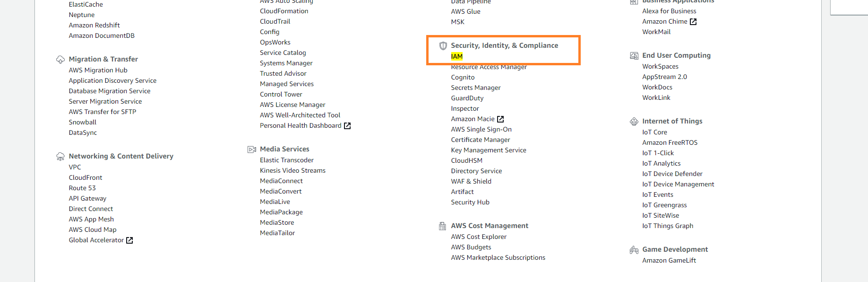Click the Media Services video icon
This screenshot has width=868, height=282.
pyautogui.click(x=252, y=150)
